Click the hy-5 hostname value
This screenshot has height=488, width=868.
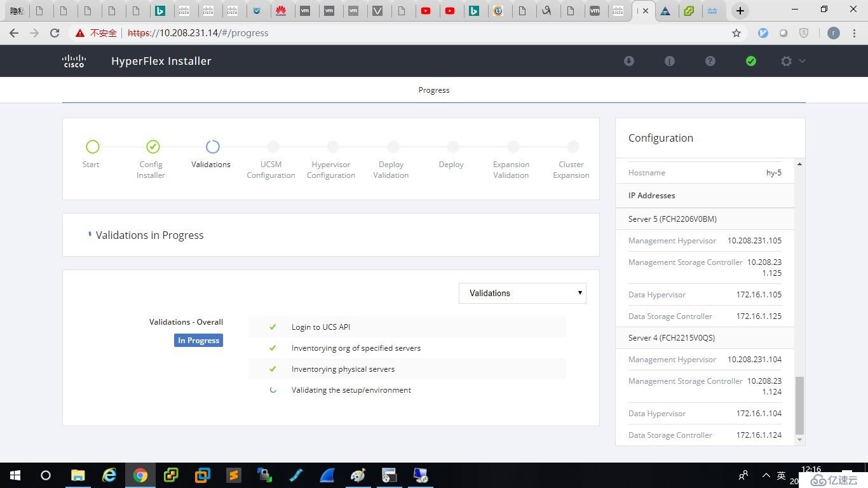(x=774, y=173)
